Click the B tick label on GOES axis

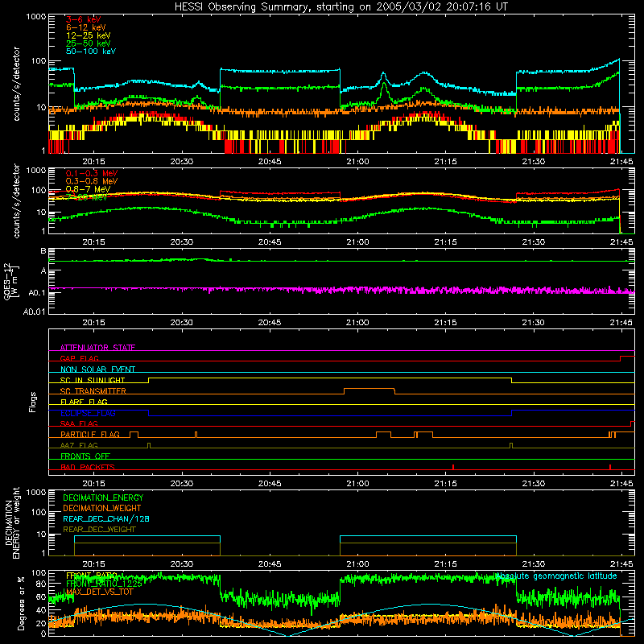tap(43, 250)
